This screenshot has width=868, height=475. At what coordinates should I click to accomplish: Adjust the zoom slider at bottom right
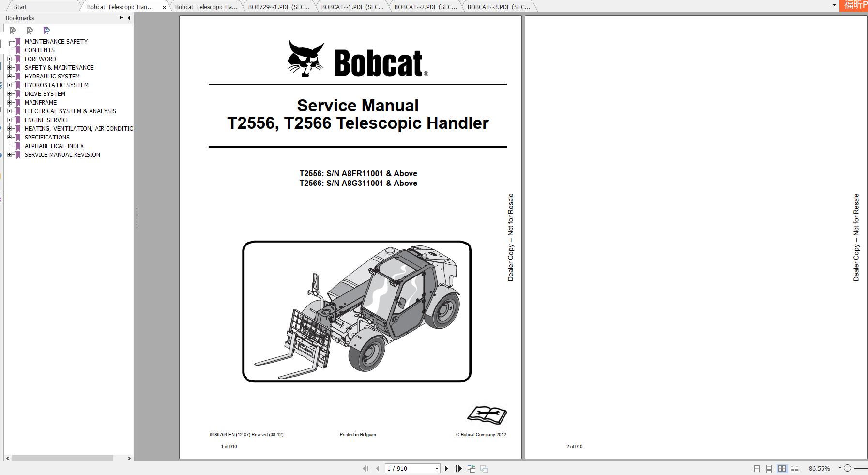click(x=861, y=468)
